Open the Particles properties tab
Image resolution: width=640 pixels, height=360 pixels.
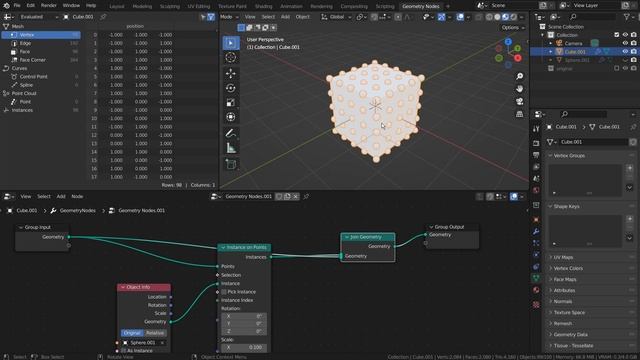(x=536, y=243)
